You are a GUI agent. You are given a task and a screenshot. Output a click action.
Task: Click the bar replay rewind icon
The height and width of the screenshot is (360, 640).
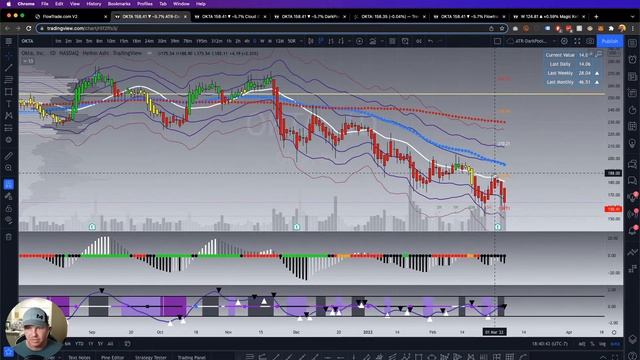pyautogui.click(x=419, y=41)
